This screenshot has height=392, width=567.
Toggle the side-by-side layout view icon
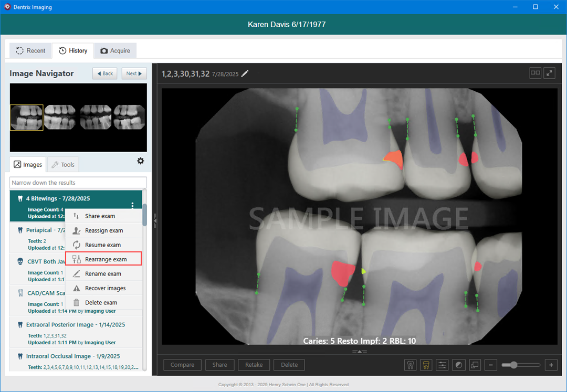click(535, 73)
